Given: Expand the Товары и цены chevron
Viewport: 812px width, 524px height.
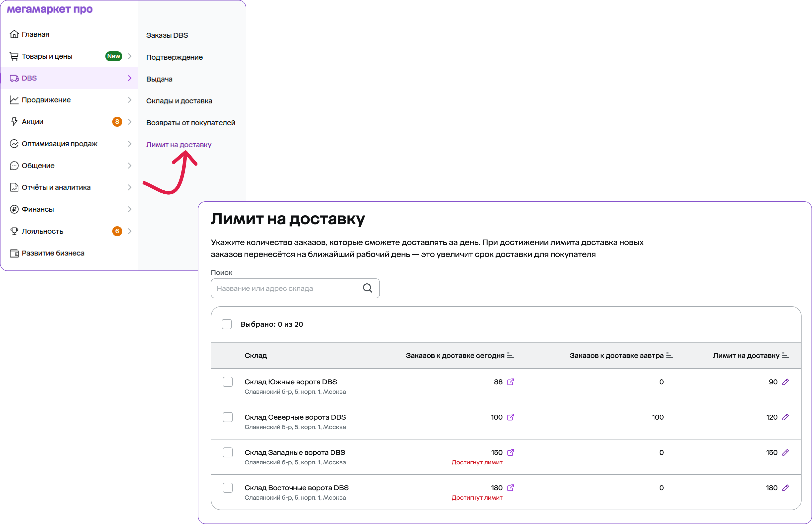Looking at the screenshot, I should pos(130,56).
